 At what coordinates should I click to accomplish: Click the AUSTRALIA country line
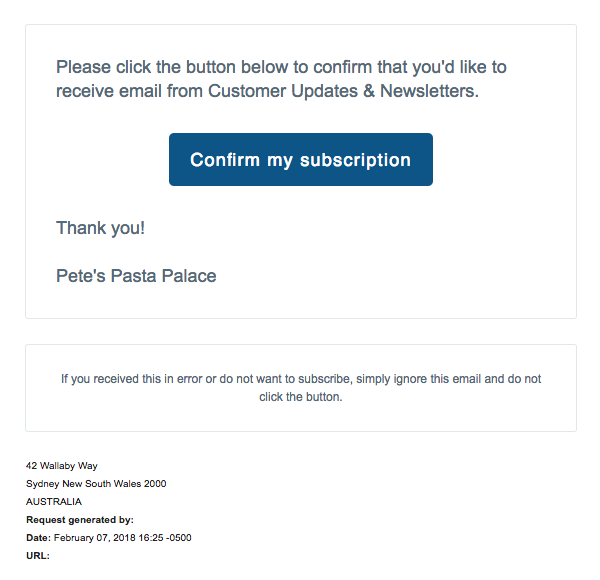(x=54, y=502)
